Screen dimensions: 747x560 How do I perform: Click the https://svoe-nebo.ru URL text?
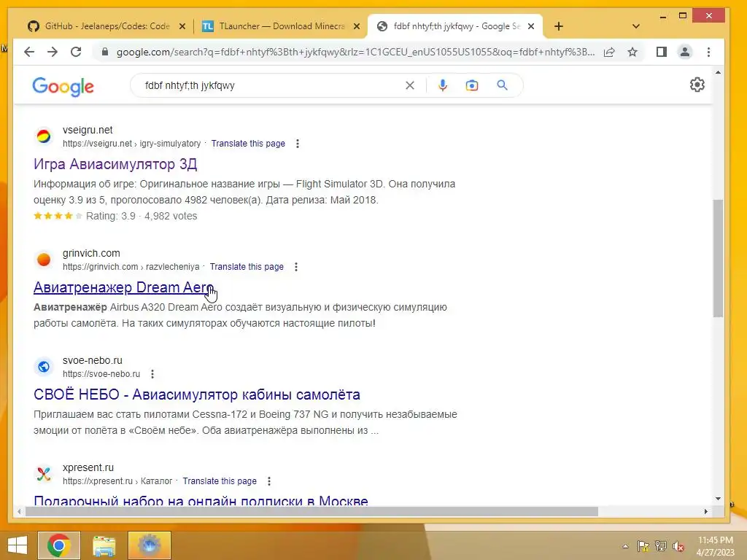coord(101,374)
